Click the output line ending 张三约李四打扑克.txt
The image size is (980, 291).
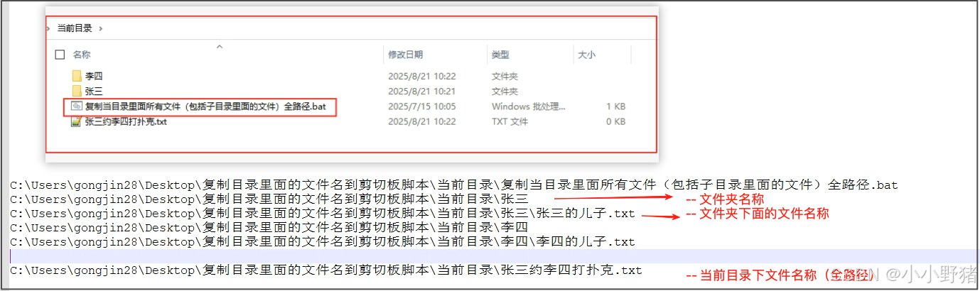326,270
